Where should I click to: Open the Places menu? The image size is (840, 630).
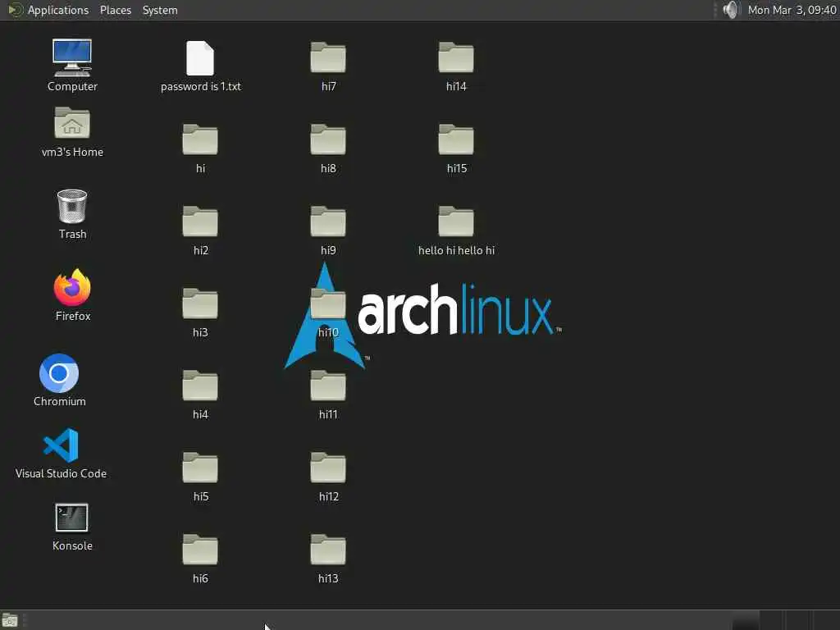[116, 10]
